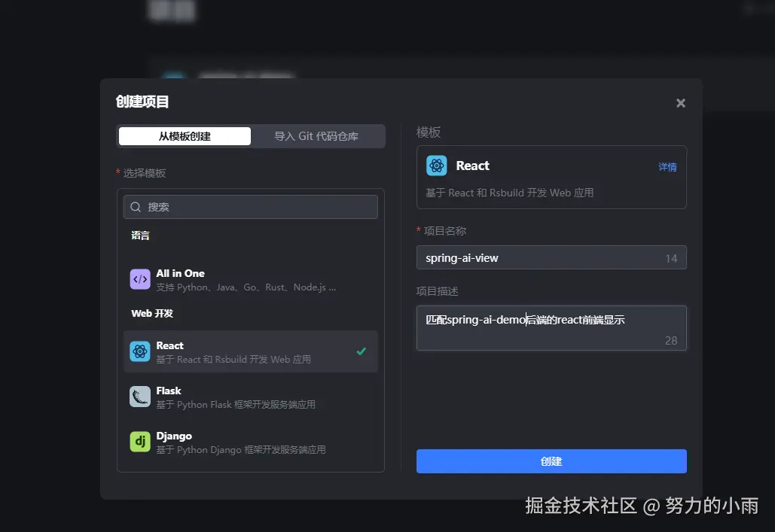
Task: Click the 基于 Python Django 框架开发服务端应用 text
Action: pyautogui.click(x=241, y=449)
